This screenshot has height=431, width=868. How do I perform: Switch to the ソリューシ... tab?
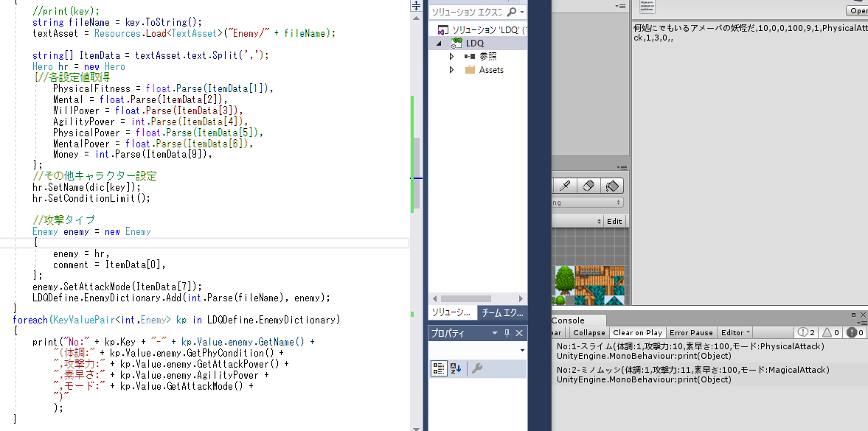pos(453,312)
